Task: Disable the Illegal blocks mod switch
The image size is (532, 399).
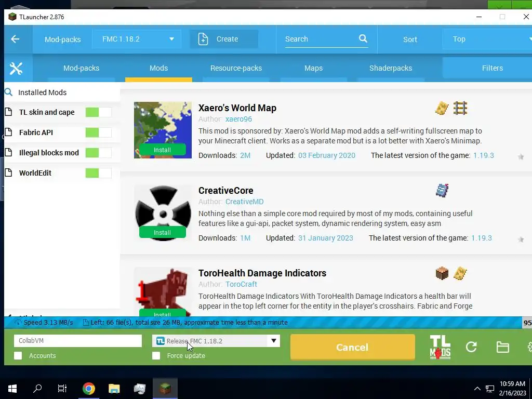Action: click(x=98, y=153)
